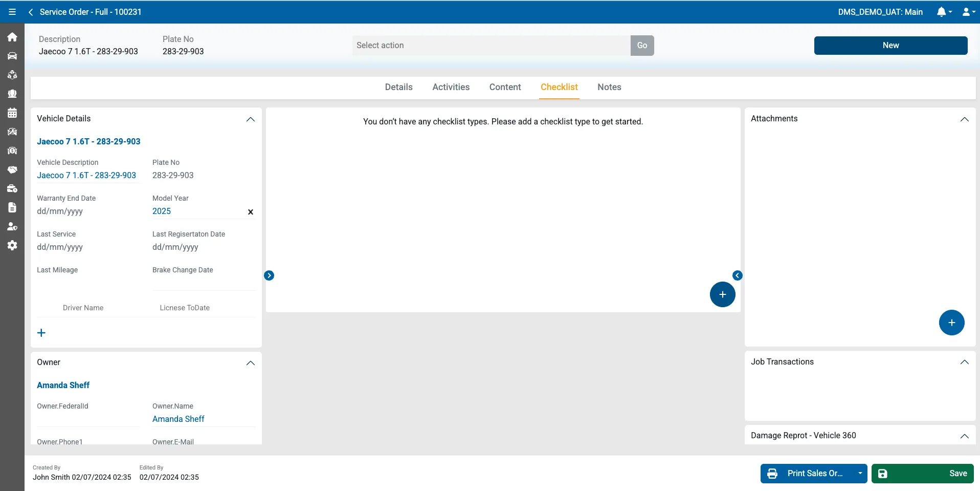Click the Owner.FederalId field
The height and width of the screenshot is (491, 980).
coord(88,419)
